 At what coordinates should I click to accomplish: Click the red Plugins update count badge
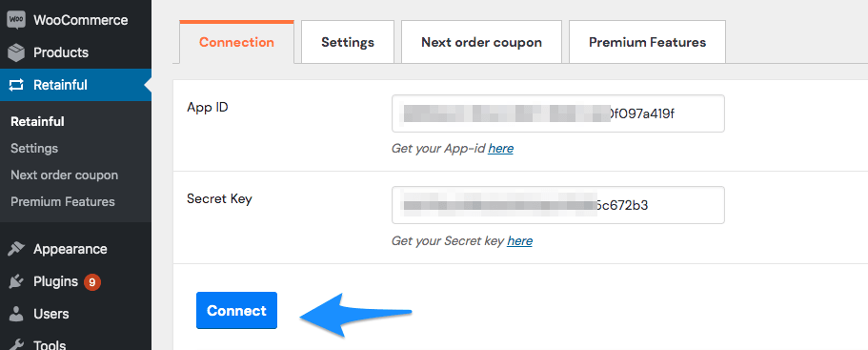[91, 282]
